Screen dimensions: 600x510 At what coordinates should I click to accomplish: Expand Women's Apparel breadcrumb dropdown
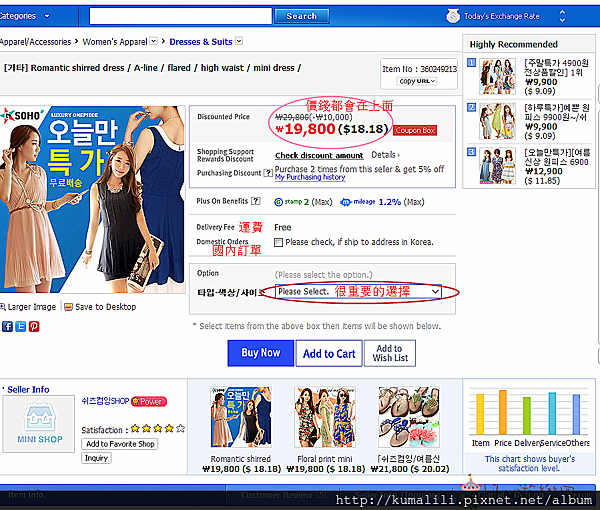pos(153,41)
